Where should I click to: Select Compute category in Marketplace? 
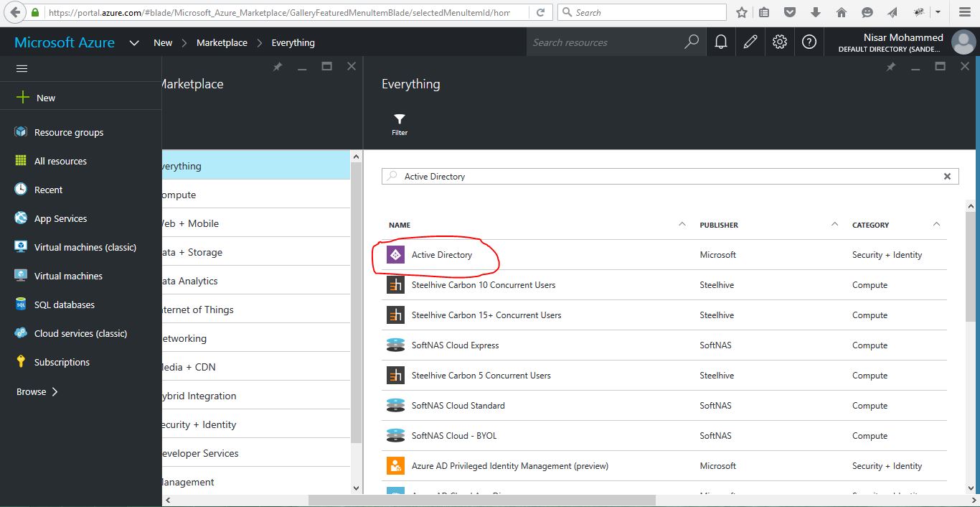pos(256,195)
